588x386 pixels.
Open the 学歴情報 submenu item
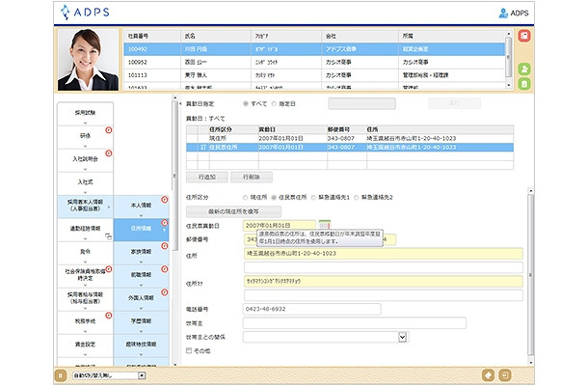coord(141,322)
